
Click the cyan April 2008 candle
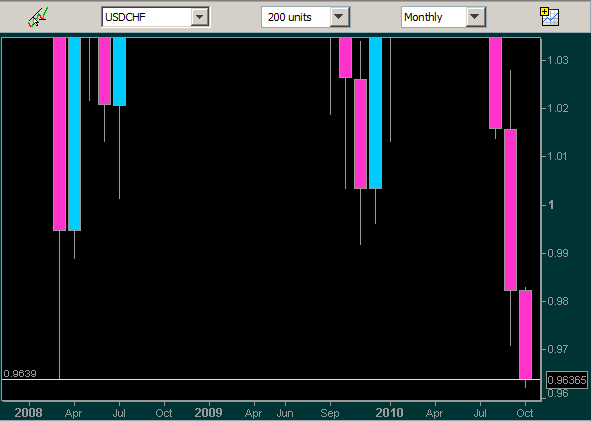pyautogui.click(x=74, y=134)
